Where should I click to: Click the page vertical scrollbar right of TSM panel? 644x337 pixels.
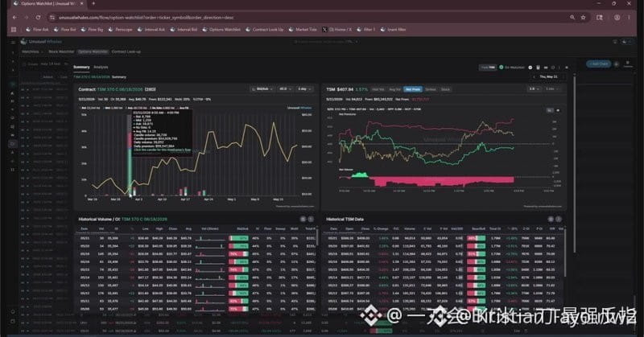click(x=574, y=164)
